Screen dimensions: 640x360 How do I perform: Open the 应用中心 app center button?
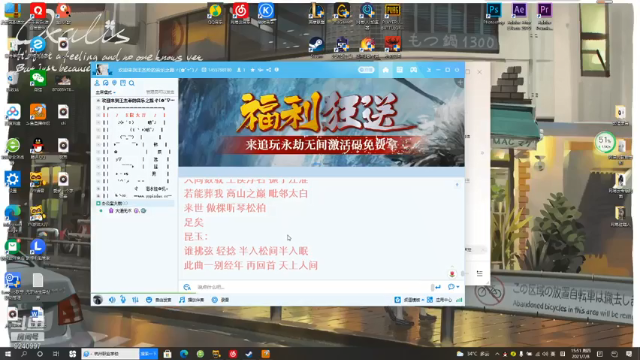tap(440, 300)
